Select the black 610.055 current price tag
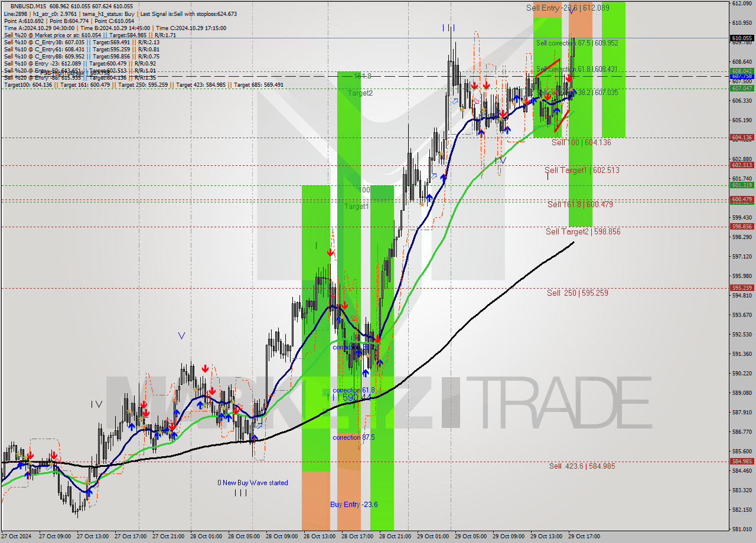This screenshot has height=543, width=756. pos(742,37)
